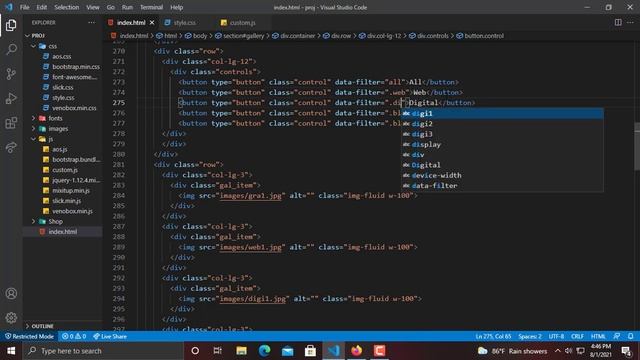
Task: Open the Run menu
Action: pos(127,7)
